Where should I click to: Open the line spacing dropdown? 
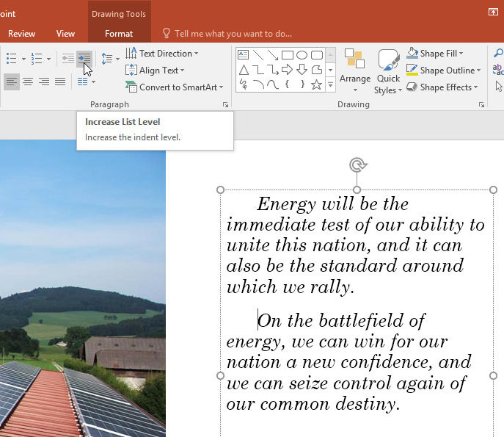(x=110, y=59)
